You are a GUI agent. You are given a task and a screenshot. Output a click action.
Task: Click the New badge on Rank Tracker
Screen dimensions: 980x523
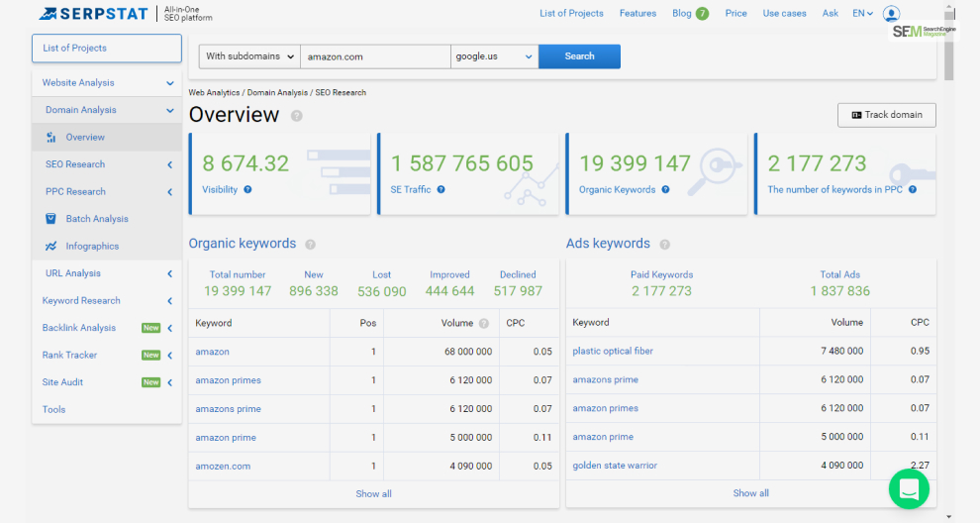(x=150, y=355)
